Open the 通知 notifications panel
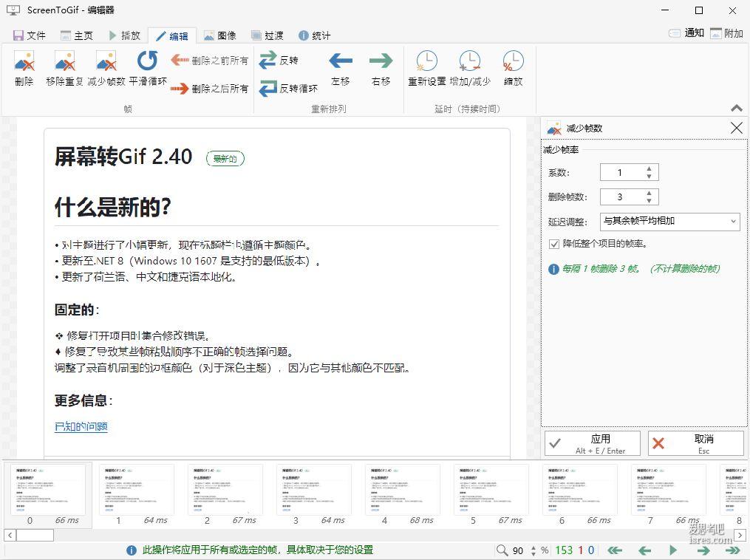Screen dimensions: 750x560 coord(686,33)
